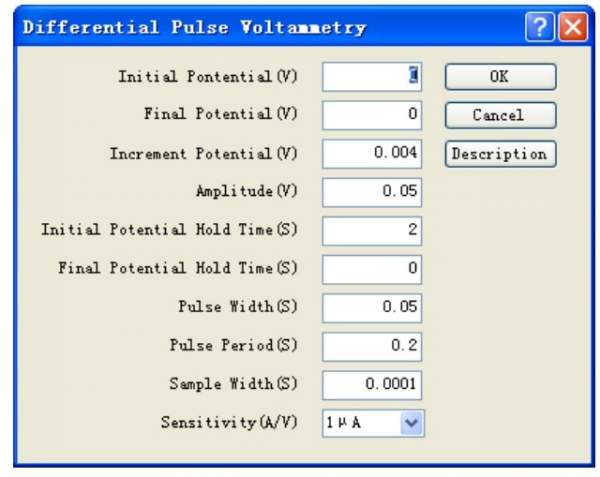The image size is (600, 477).
Task: Edit the Pulse Period (S) field
Action: click(x=372, y=346)
